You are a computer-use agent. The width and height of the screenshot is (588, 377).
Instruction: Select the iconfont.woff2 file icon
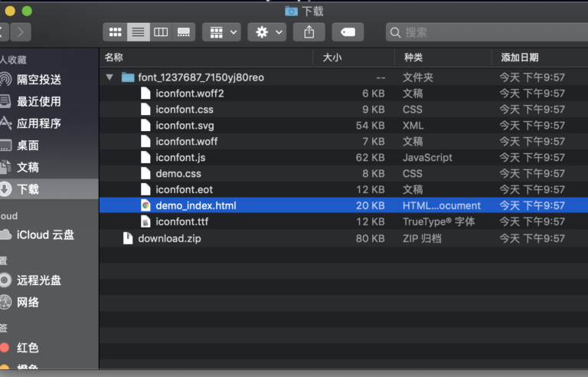pyautogui.click(x=145, y=93)
